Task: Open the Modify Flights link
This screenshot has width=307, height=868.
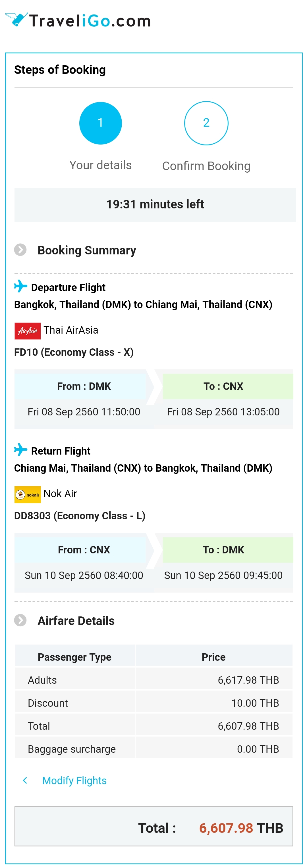Action: tap(74, 780)
